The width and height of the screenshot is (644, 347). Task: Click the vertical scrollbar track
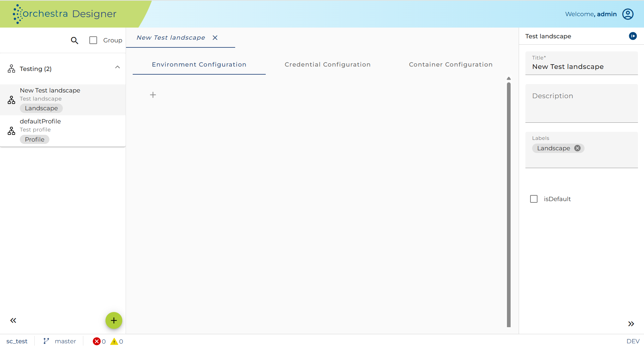click(509, 204)
